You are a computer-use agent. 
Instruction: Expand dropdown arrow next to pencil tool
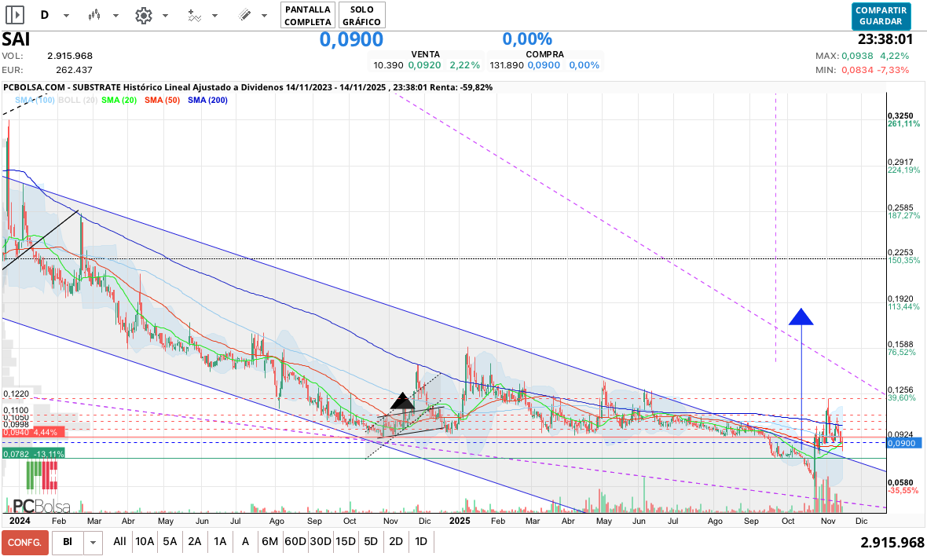pyautogui.click(x=265, y=16)
